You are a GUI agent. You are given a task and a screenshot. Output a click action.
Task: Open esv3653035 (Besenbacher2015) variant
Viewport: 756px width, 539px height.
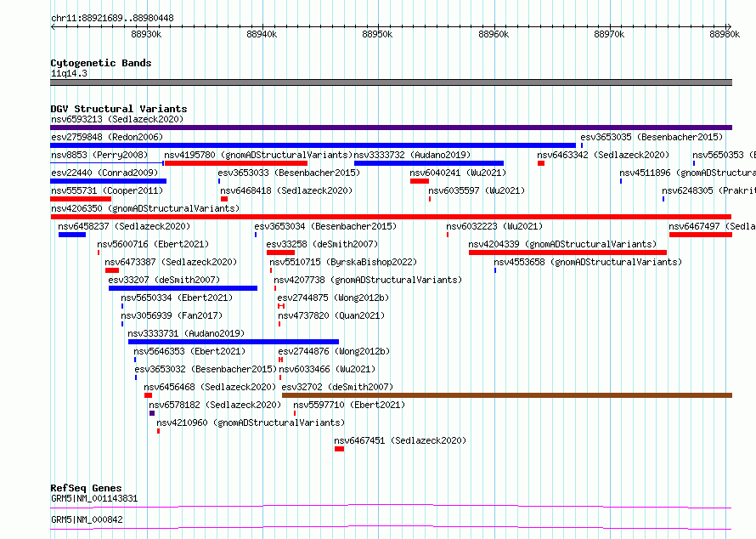(x=652, y=137)
